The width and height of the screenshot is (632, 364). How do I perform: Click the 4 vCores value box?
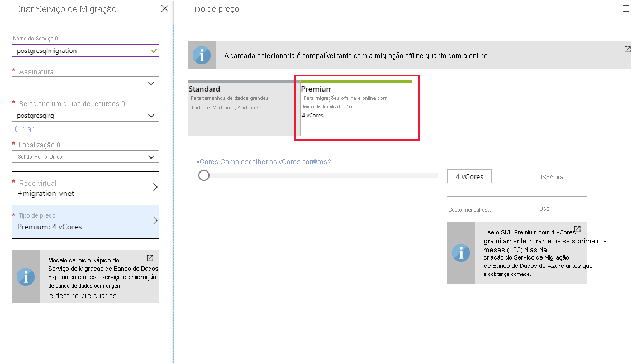click(469, 176)
